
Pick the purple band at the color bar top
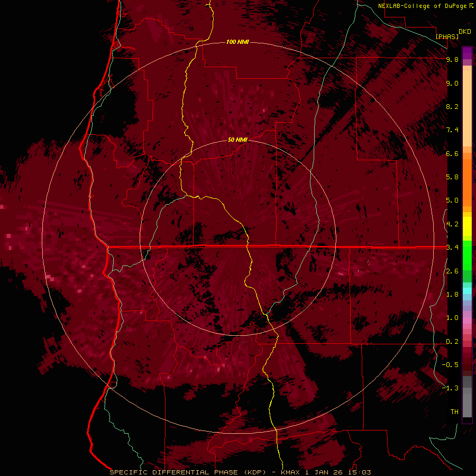pos(467,53)
